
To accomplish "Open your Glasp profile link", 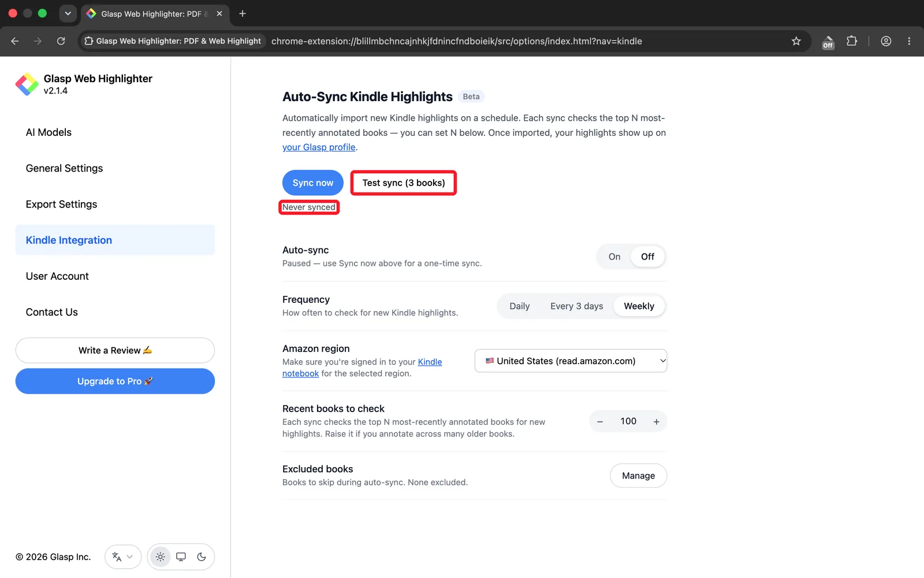I will [319, 147].
